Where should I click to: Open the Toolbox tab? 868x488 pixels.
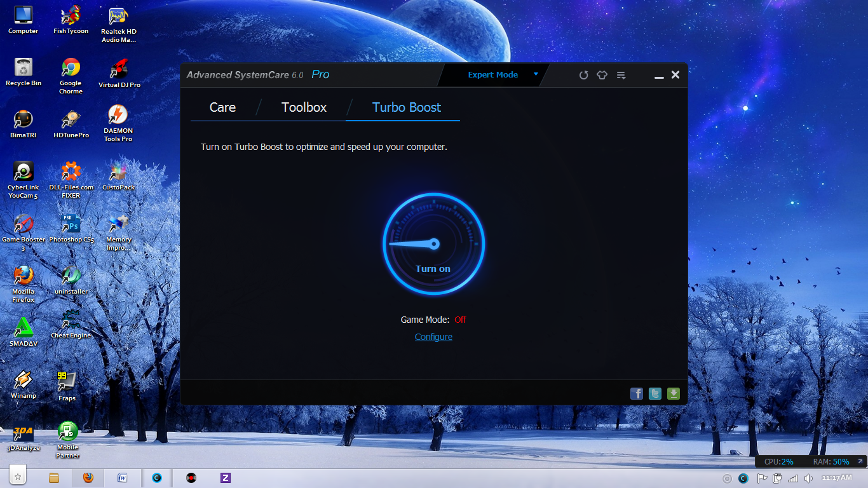pyautogui.click(x=304, y=107)
